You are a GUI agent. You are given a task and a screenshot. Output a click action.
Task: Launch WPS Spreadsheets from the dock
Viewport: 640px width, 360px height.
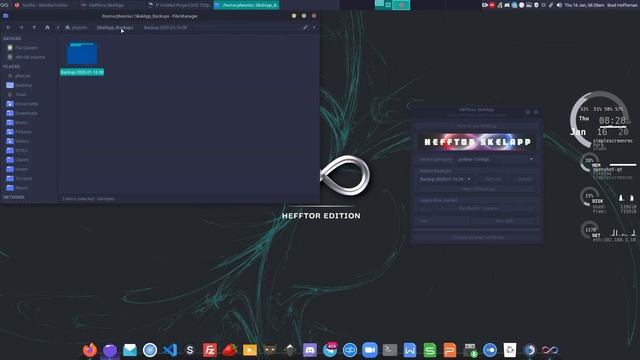(x=430, y=350)
